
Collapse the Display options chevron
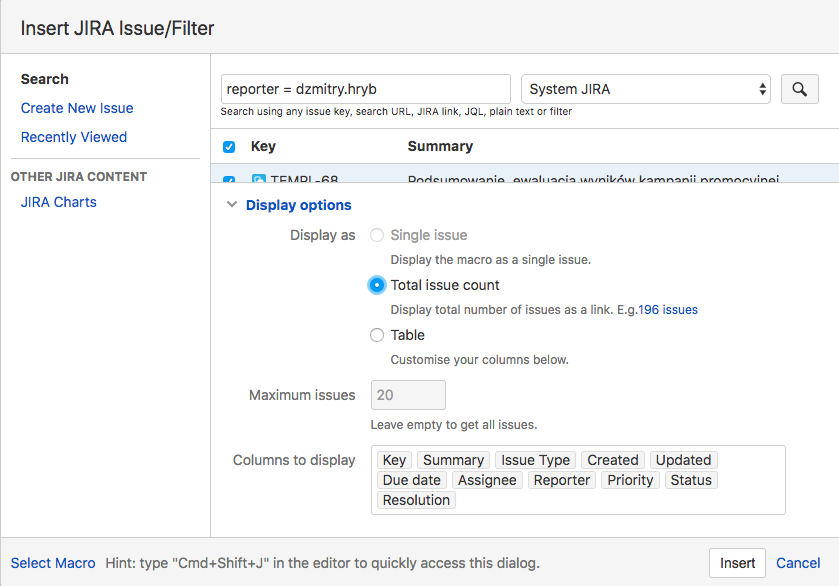point(232,204)
